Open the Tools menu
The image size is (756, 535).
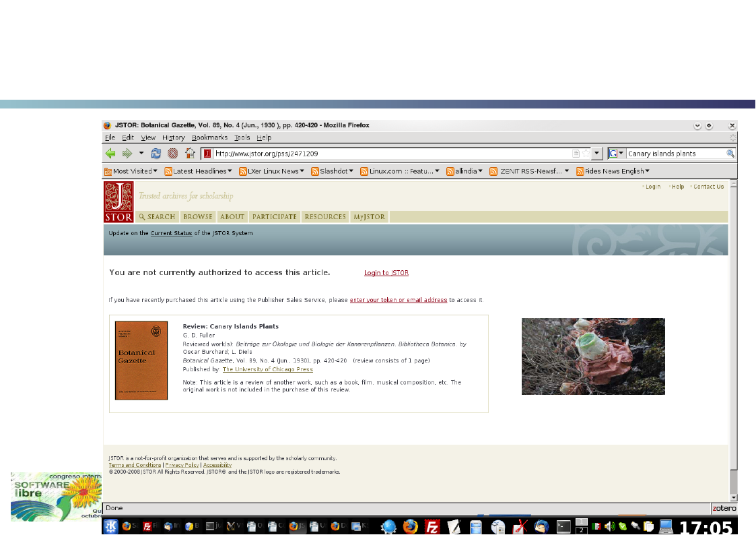(242, 137)
